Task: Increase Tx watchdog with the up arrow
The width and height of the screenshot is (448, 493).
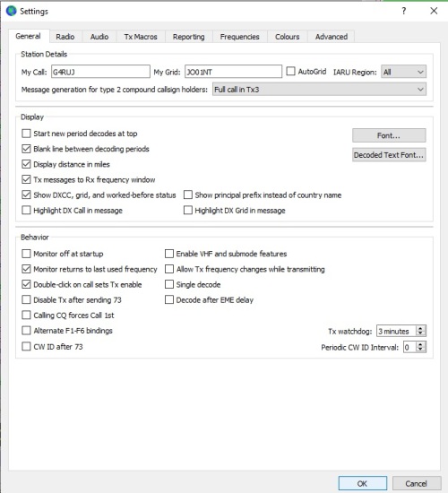Action: pos(420,328)
